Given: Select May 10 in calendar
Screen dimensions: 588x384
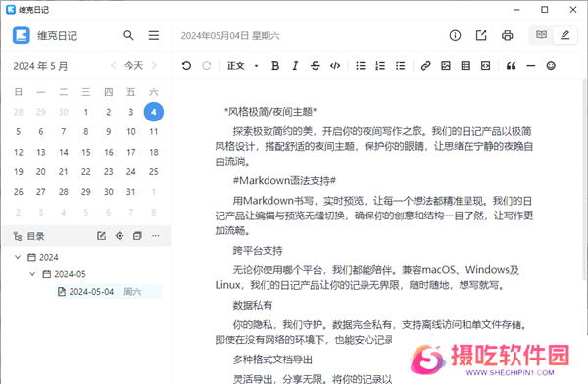Looking at the screenshot, I should (x=131, y=131).
